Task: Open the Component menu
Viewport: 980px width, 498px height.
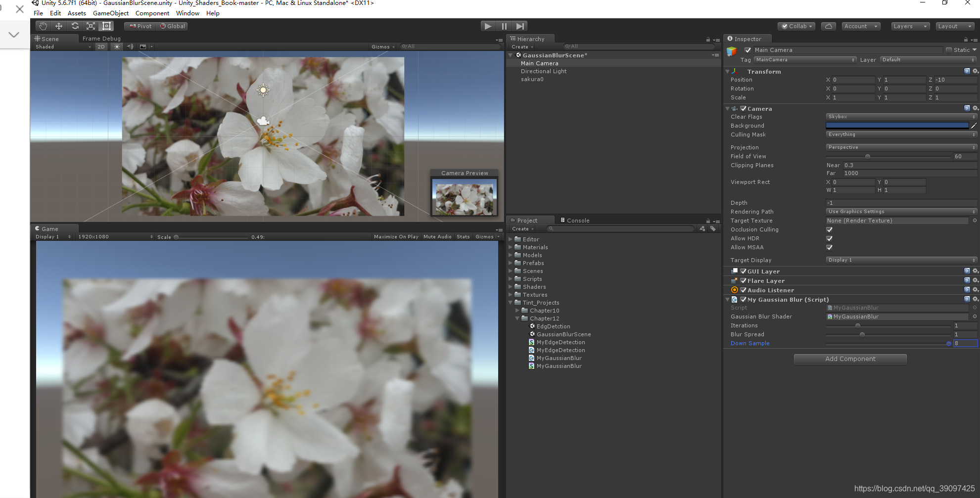Action: (152, 13)
